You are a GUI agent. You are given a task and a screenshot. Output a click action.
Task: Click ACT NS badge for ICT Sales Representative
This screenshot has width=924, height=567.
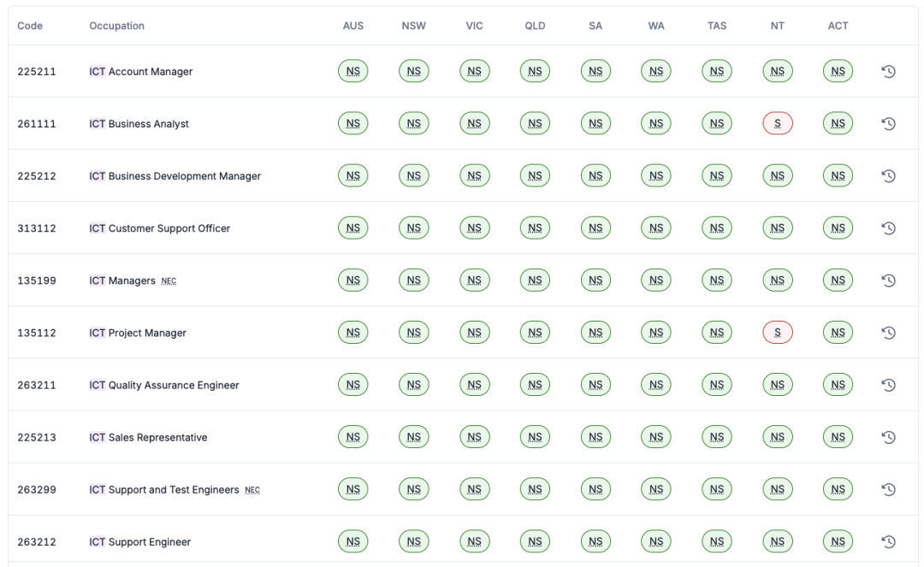(x=838, y=437)
